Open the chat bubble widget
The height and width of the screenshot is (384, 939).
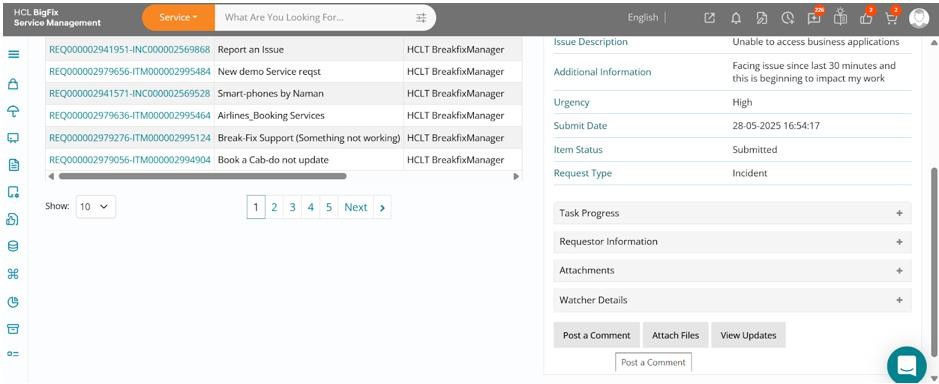[x=907, y=364]
